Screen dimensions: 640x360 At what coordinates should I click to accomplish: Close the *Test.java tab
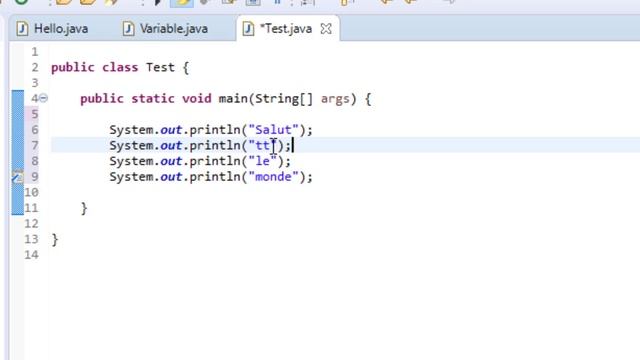pos(326,29)
